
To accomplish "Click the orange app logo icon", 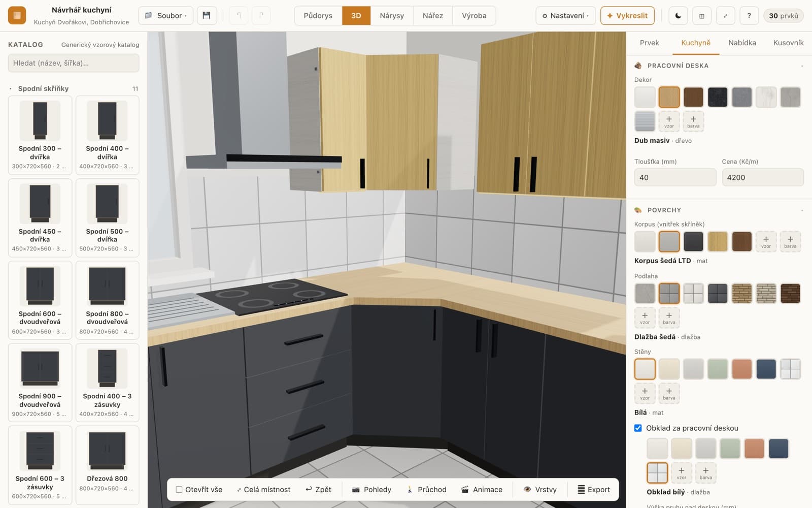I will [17, 16].
